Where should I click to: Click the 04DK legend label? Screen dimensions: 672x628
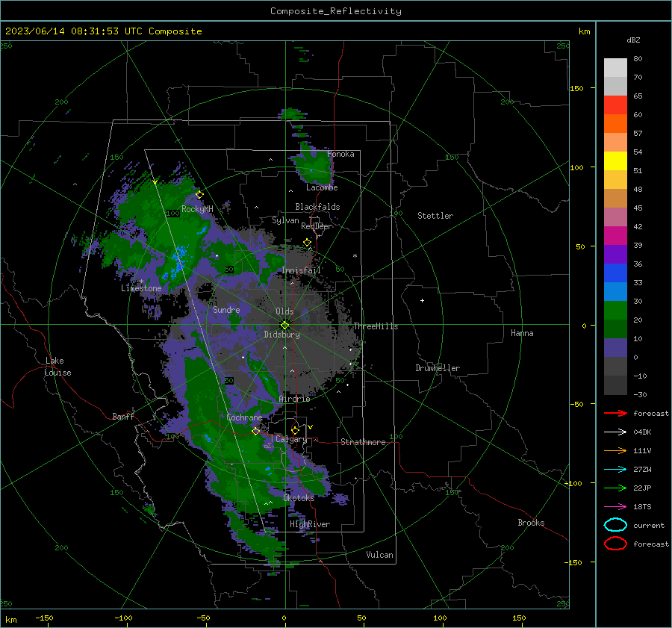(642, 432)
